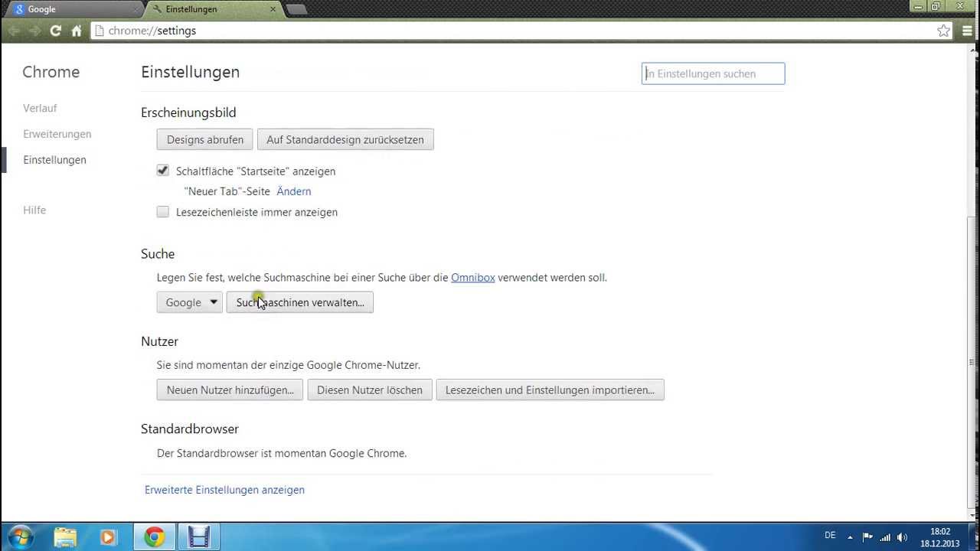Screen dimensions: 980x551
Task: Open Erweiterungen in the sidebar
Action: (57, 134)
